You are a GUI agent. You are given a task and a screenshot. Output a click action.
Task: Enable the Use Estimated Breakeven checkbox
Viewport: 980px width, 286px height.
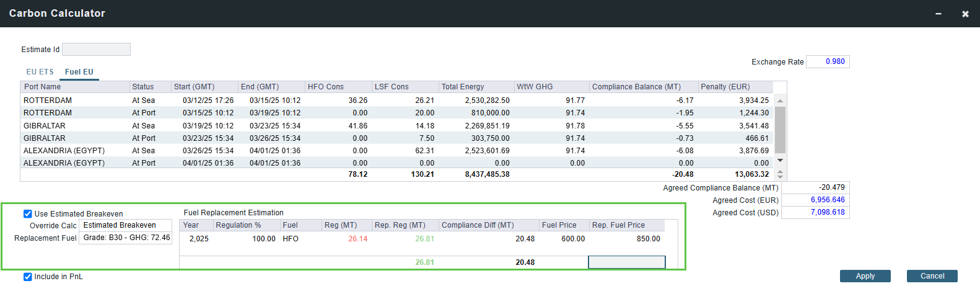(x=28, y=214)
